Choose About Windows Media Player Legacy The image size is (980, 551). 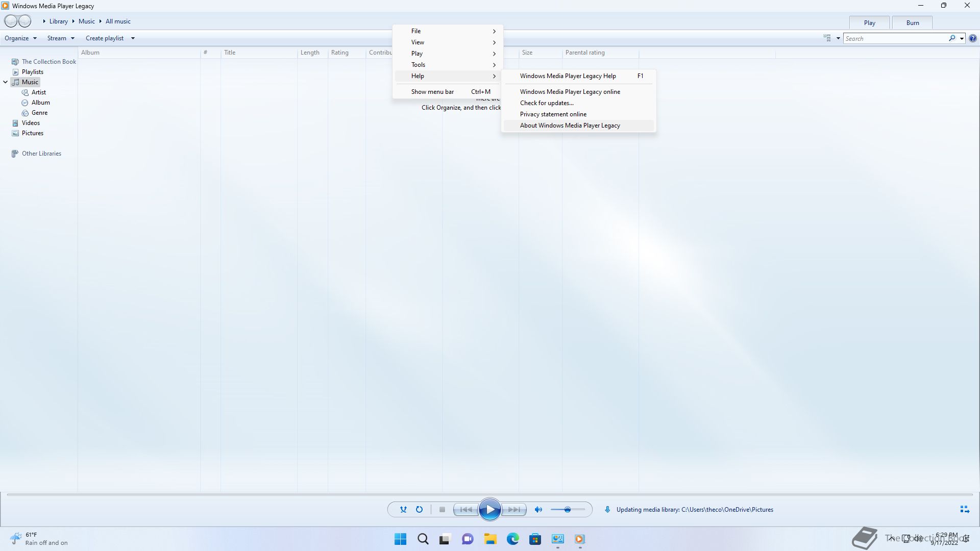click(579, 126)
